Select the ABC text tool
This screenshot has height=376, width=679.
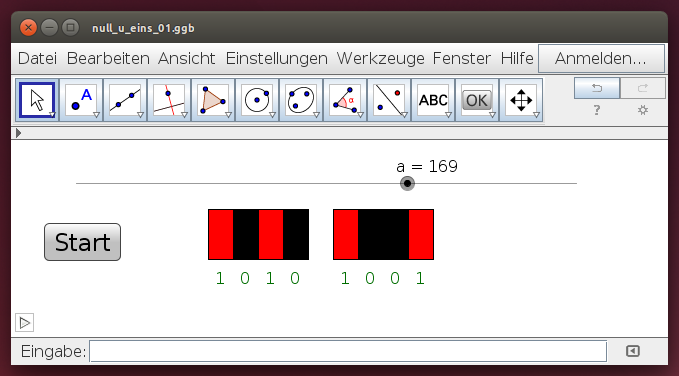click(433, 100)
